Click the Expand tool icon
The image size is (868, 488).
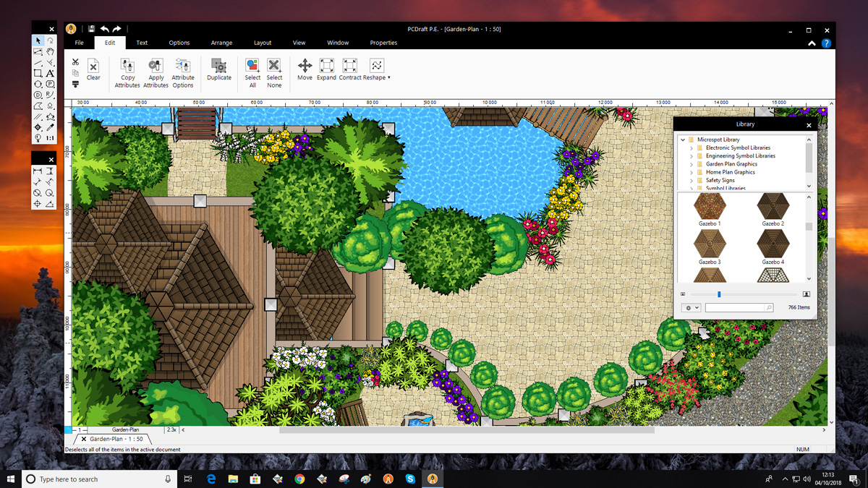326,66
